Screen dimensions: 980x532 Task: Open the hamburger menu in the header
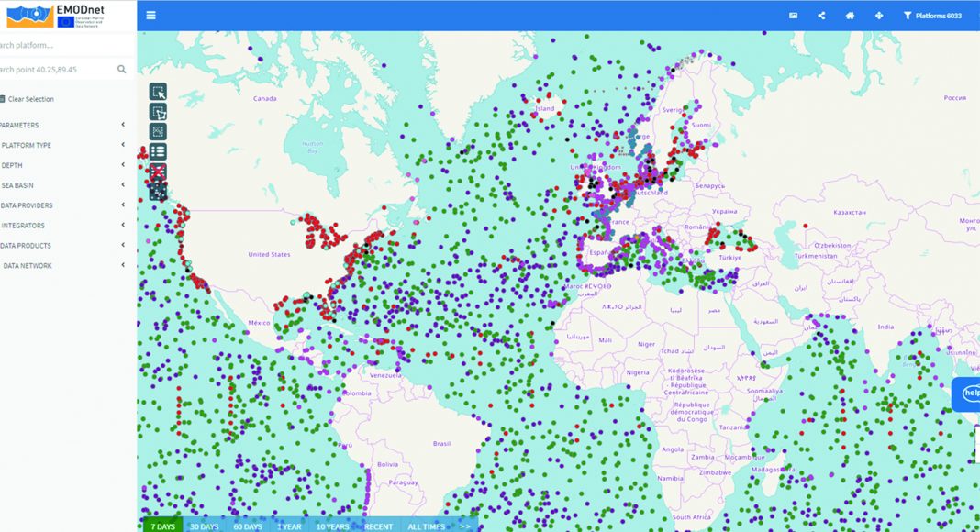point(150,16)
